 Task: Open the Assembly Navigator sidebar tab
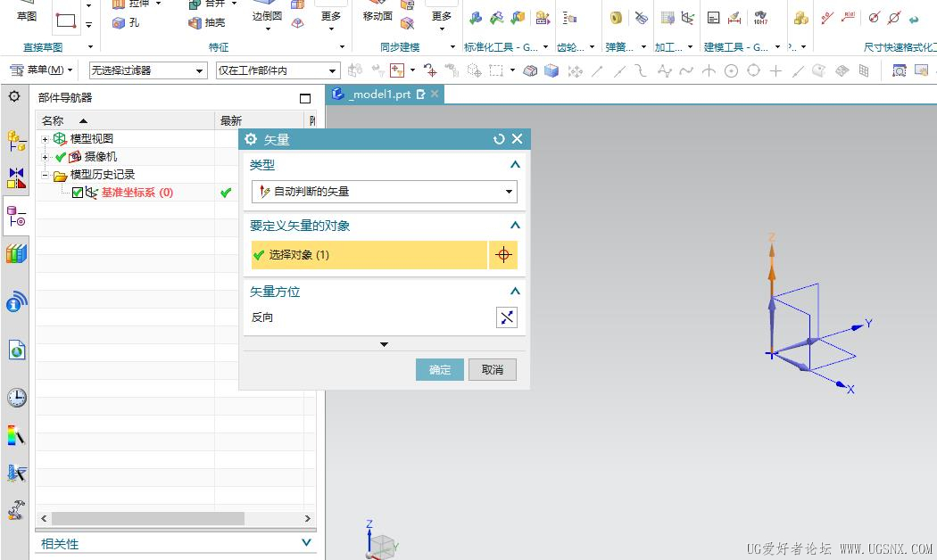click(x=16, y=141)
